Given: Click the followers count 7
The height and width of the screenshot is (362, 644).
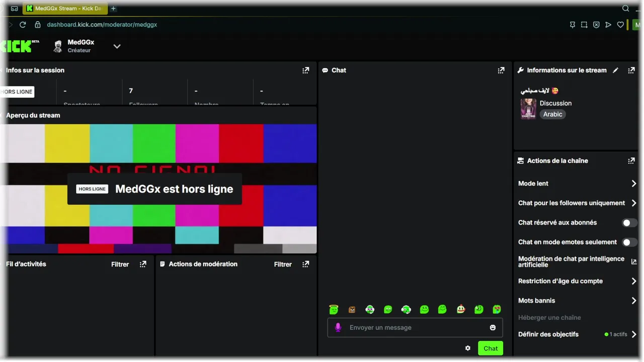Looking at the screenshot, I should (x=131, y=91).
